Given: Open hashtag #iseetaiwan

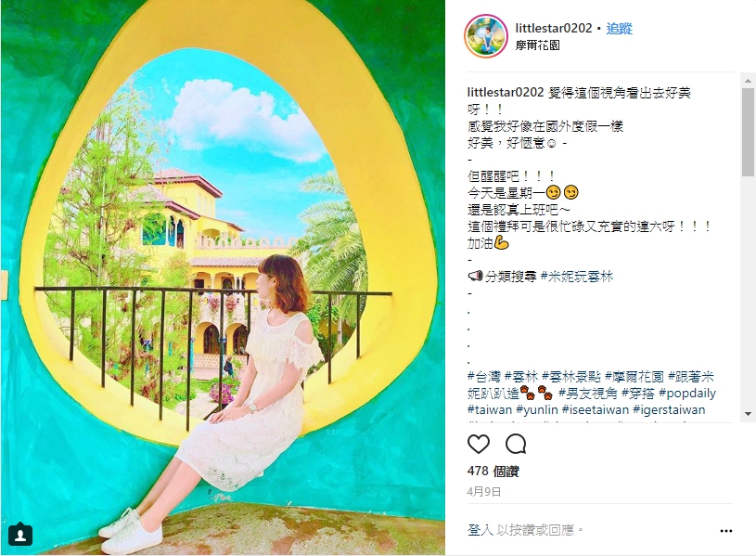Looking at the screenshot, I should click(x=596, y=409).
